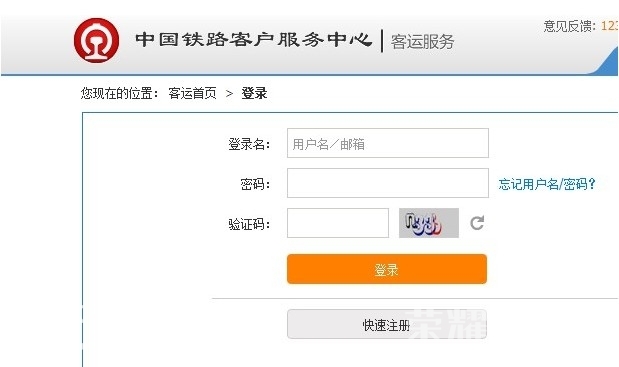Click the 登录名 field label
Image resolution: width=619 pixels, height=367 pixels.
coord(249,144)
